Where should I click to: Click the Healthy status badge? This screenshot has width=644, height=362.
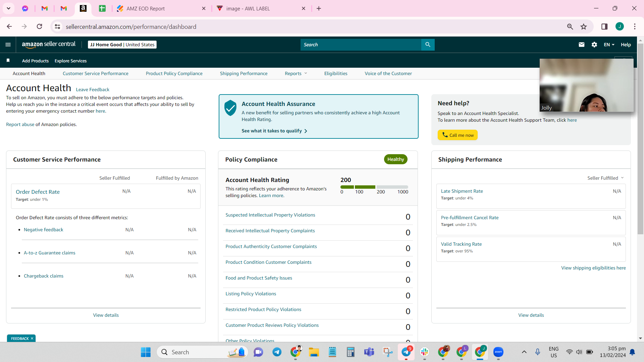395,159
